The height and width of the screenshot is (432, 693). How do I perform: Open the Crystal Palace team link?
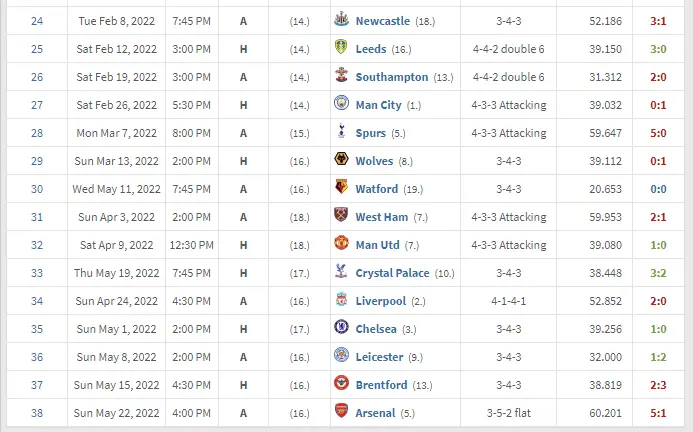coord(393,273)
